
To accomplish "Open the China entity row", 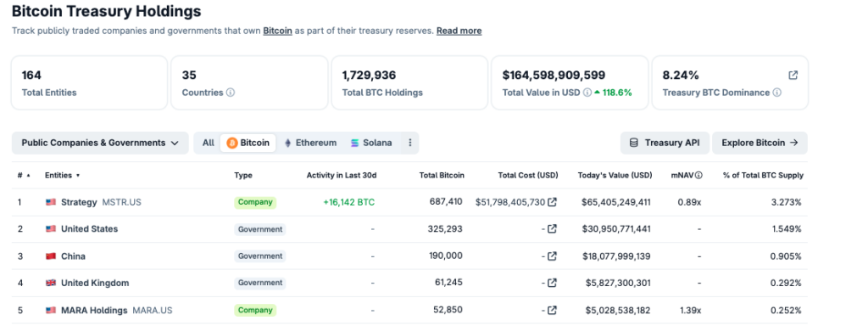I will pos(409,256).
